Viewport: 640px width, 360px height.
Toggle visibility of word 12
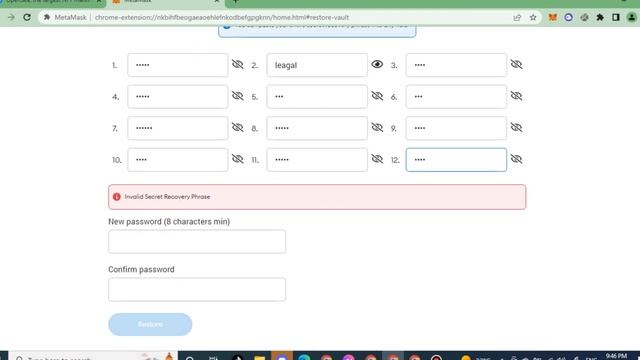click(x=516, y=159)
